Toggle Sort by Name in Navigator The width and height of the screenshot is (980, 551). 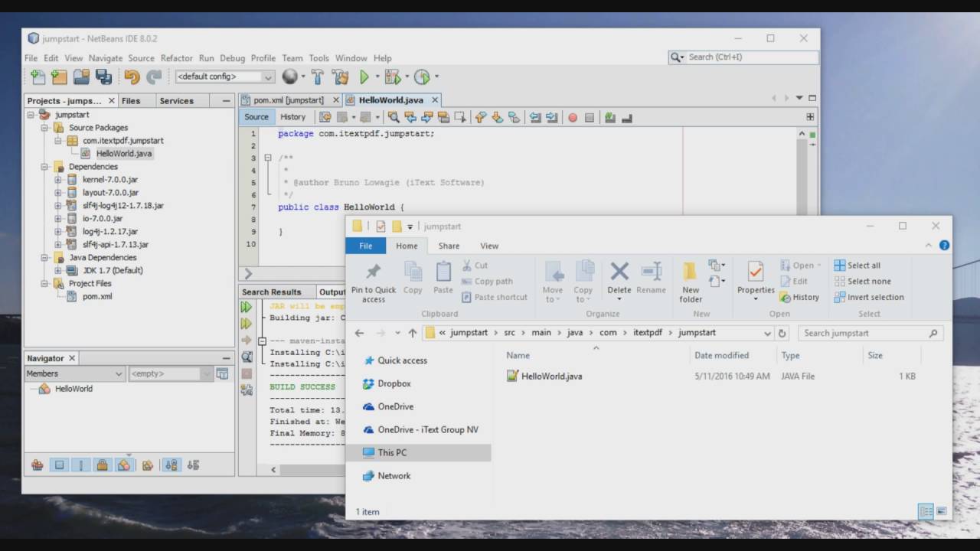pyautogui.click(x=171, y=465)
